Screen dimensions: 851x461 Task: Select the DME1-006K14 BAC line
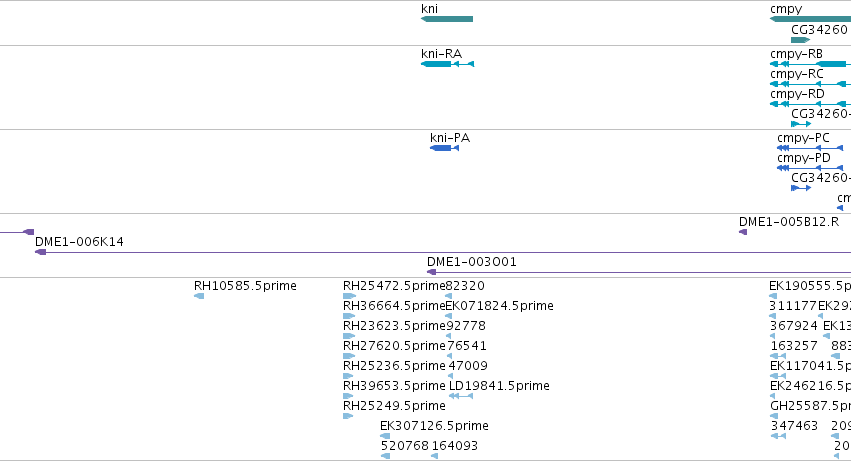[443, 252]
